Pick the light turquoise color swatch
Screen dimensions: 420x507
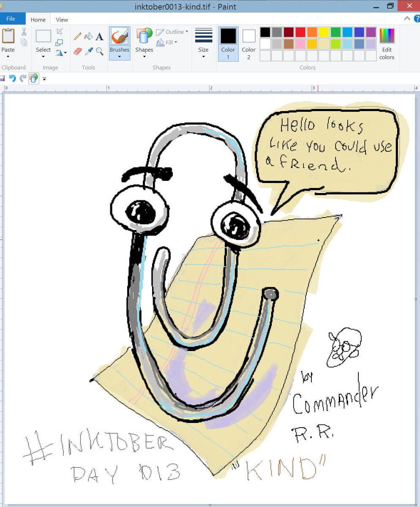pyautogui.click(x=348, y=44)
